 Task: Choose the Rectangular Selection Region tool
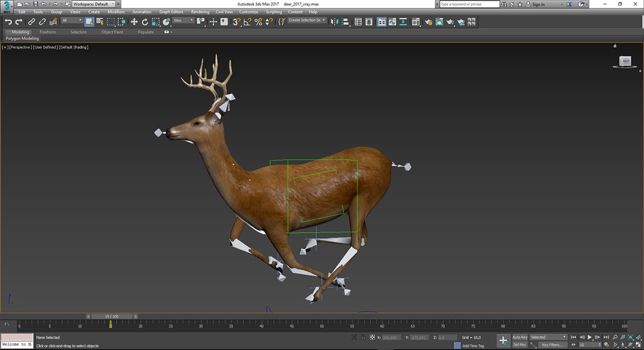(111, 22)
